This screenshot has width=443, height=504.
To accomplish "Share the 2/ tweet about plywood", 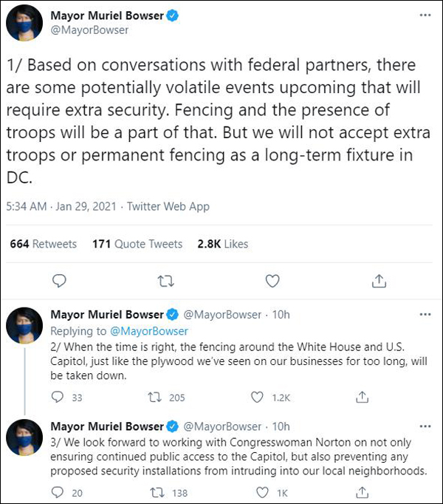I will pos(362,398).
